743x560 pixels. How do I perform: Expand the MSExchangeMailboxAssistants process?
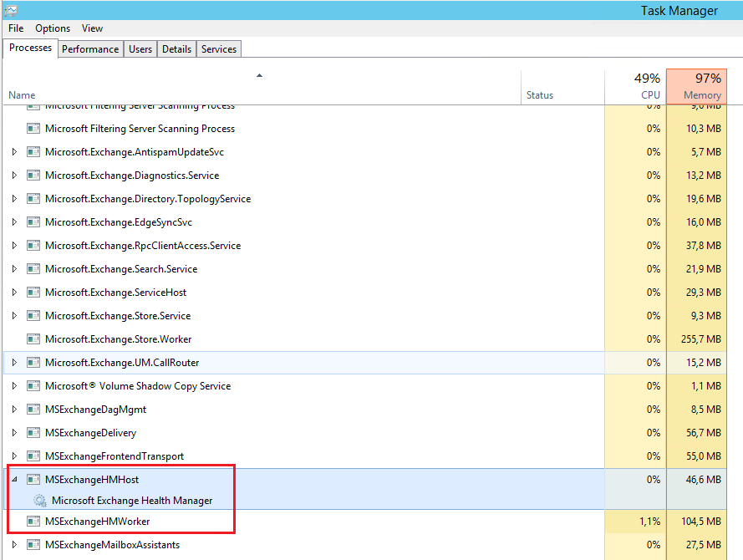coord(14,545)
